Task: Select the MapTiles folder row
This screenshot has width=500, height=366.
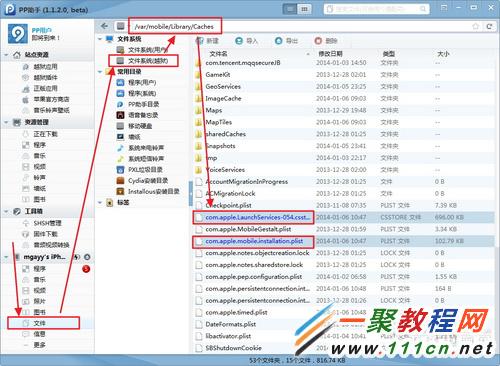Action: pos(343,122)
